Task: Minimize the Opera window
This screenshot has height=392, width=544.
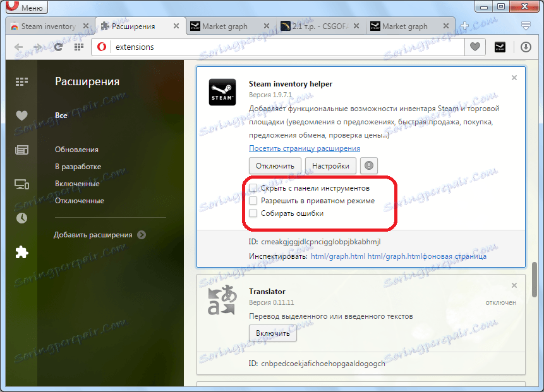Action: pos(485,6)
